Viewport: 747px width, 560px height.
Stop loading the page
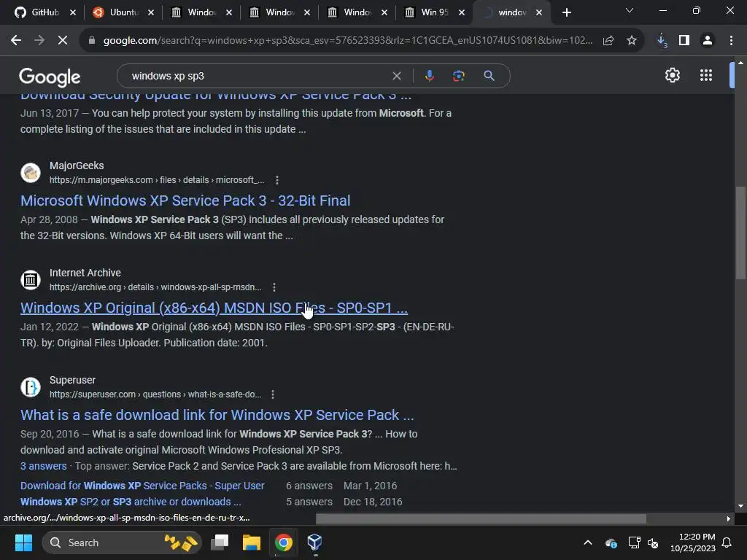(x=63, y=41)
